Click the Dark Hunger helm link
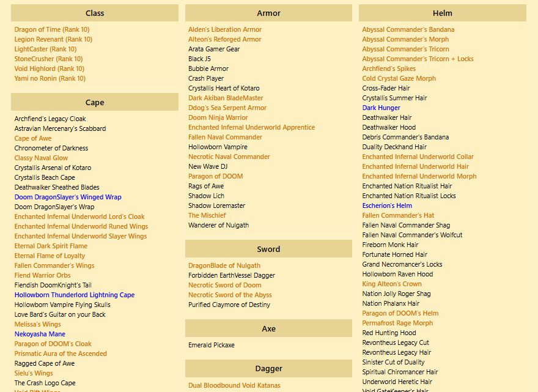The height and width of the screenshot is (392, 538). tap(381, 108)
